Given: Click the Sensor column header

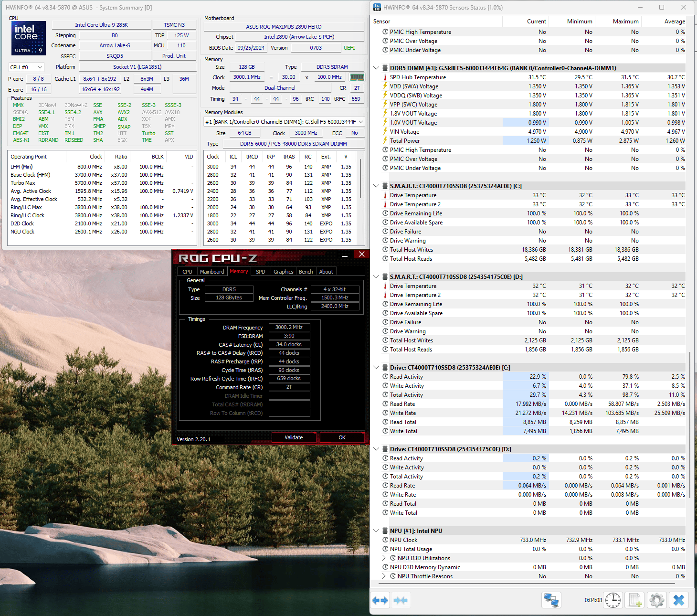Looking at the screenshot, I should click(x=436, y=21).
